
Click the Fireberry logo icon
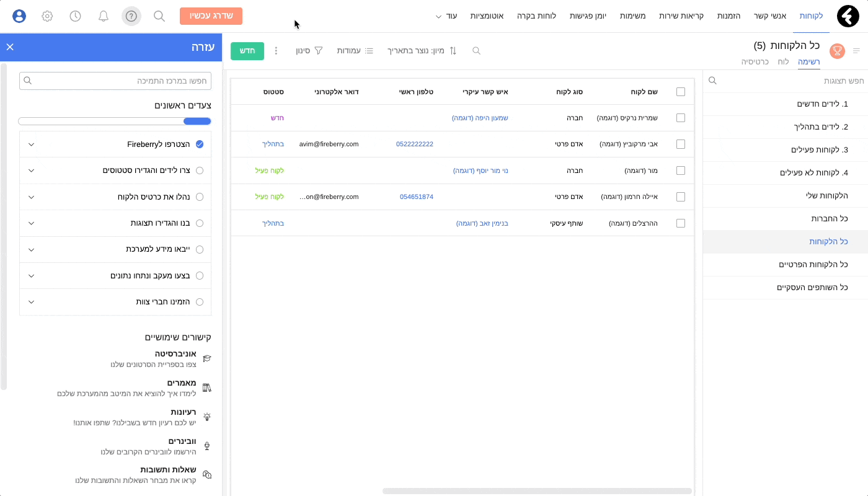[848, 16]
